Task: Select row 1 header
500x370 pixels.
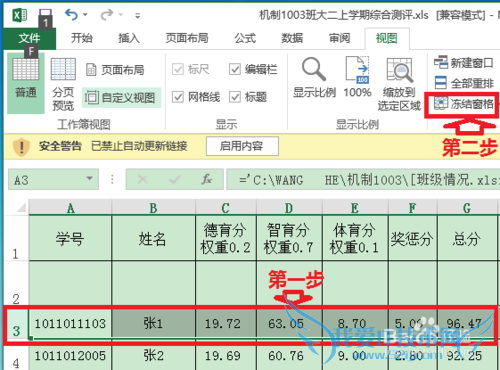Action: point(16,238)
